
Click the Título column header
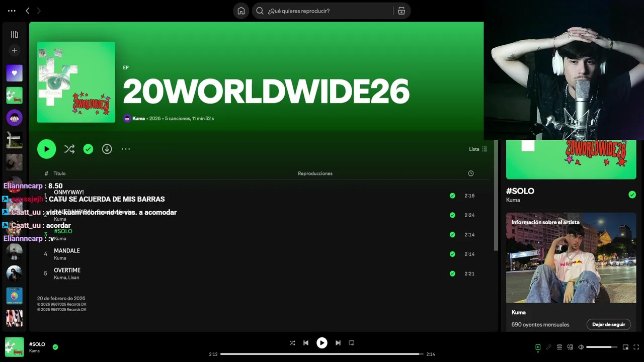[59, 173]
